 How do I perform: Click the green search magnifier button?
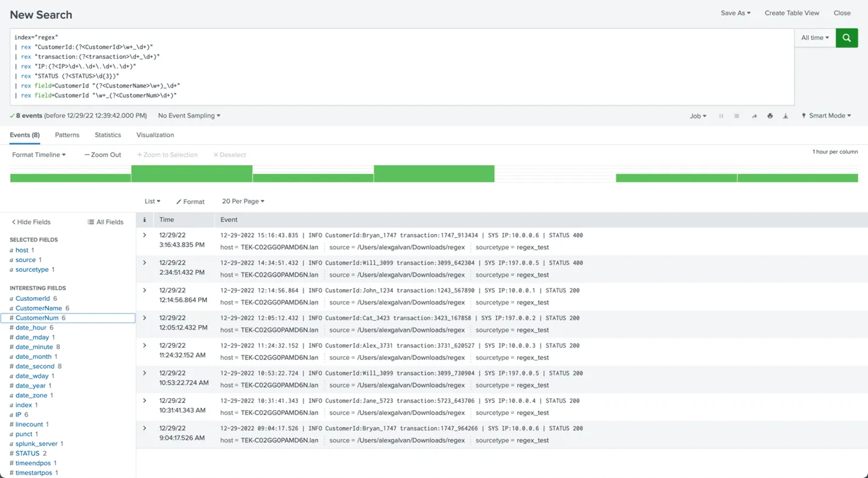(x=846, y=38)
